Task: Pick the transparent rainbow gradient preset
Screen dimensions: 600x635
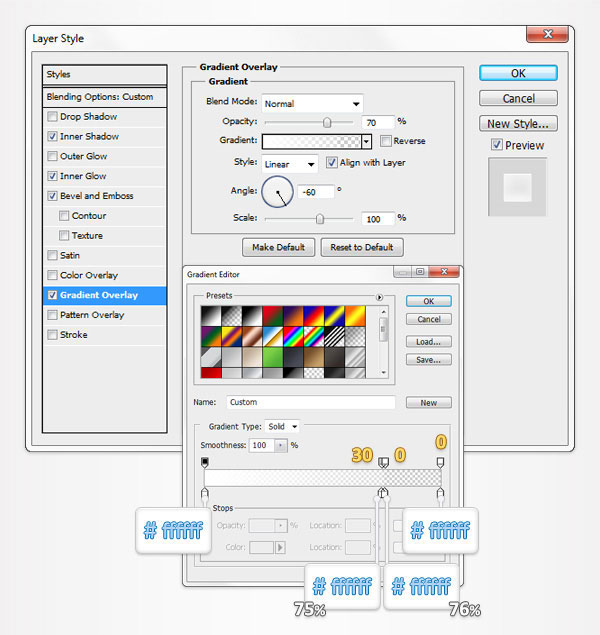Action: click(314, 337)
